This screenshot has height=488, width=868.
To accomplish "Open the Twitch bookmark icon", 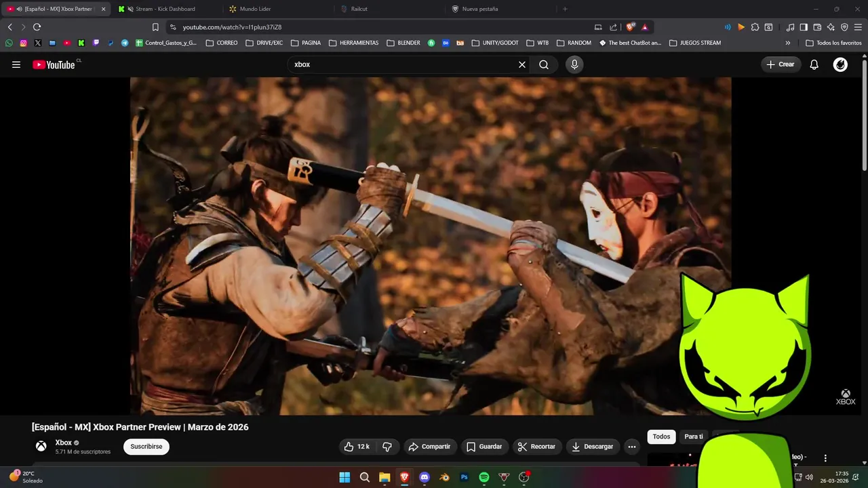I will [x=96, y=43].
